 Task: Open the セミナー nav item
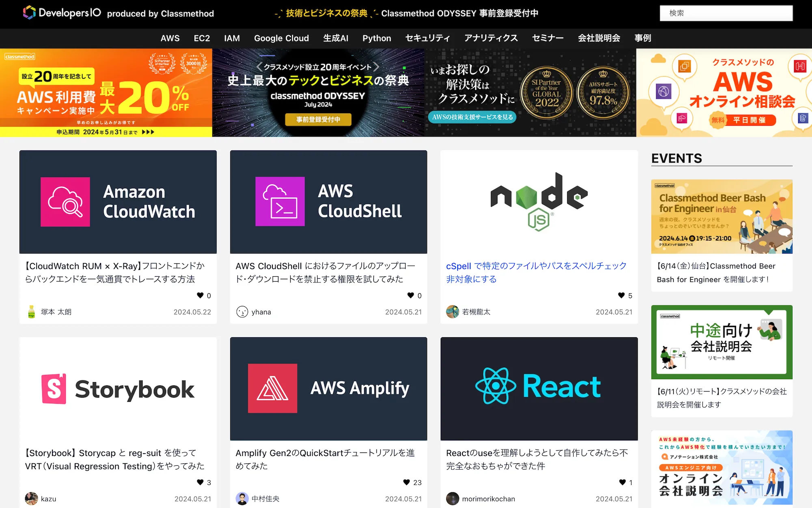pyautogui.click(x=548, y=38)
